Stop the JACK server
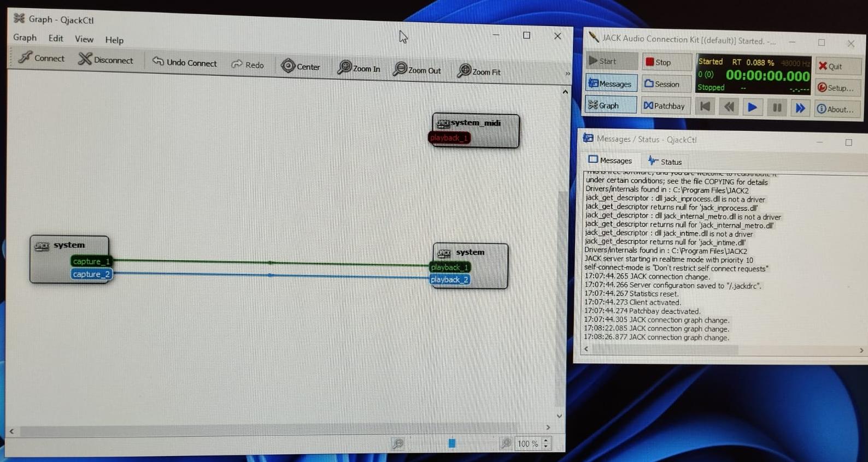This screenshot has width=868, height=462. 666,62
